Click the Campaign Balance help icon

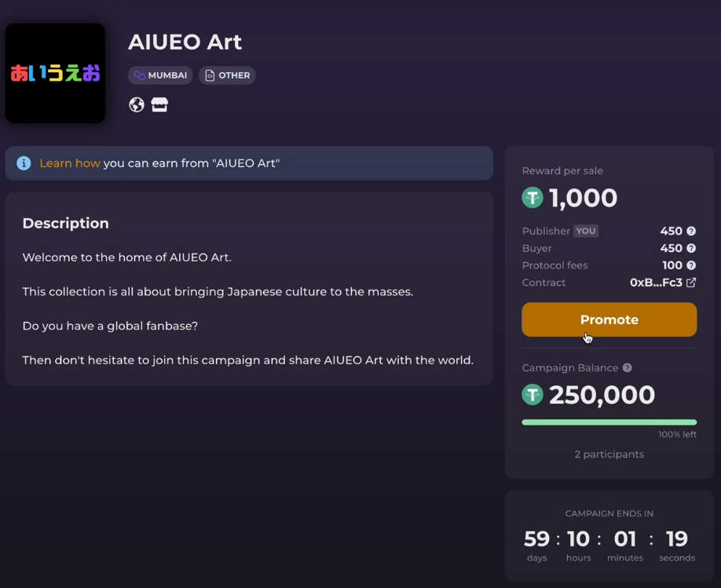coord(628,367)
